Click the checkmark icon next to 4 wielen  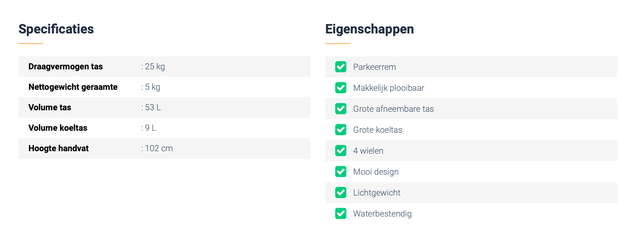(x=341, y=151)
